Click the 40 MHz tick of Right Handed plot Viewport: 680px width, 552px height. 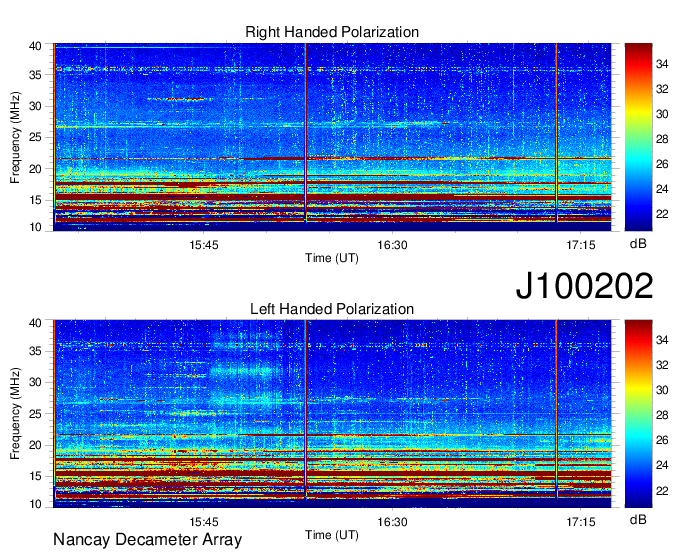coord(35,46)
